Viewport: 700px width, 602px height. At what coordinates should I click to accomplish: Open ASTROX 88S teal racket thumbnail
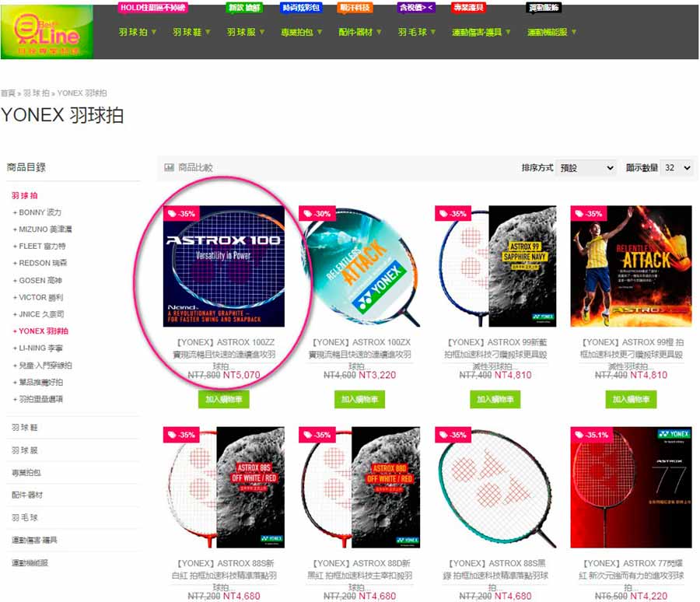(x=495, y=488)
